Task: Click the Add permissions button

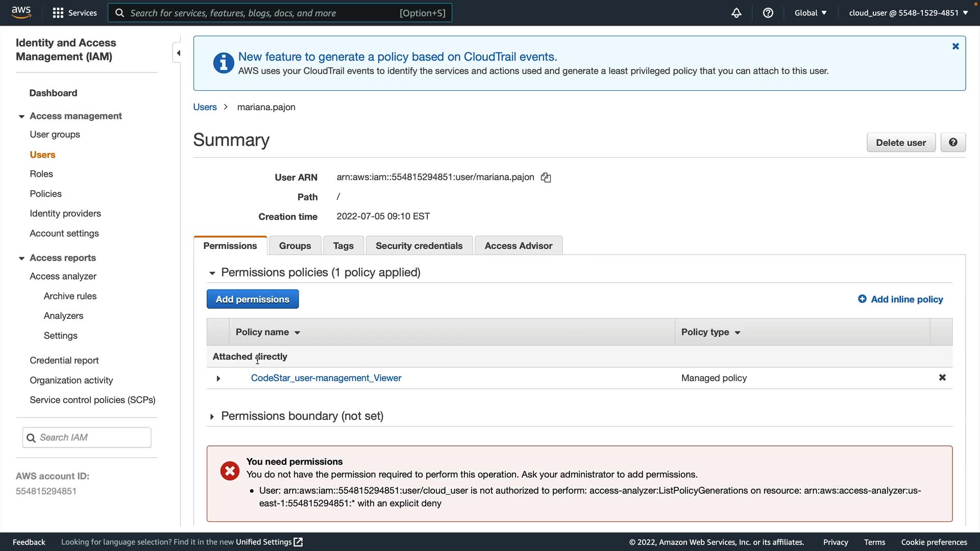Action: click(x=252, y=299)
